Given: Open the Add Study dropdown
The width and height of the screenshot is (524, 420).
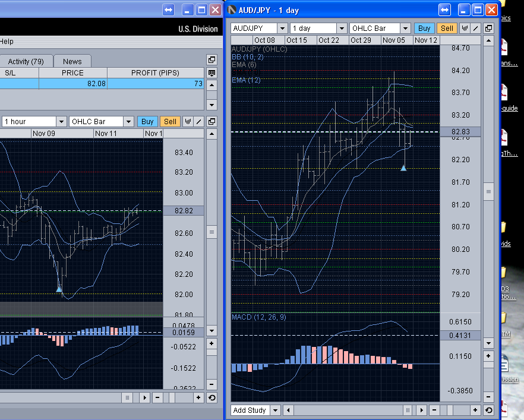Looking at the screenshot, I should (275, 410).
